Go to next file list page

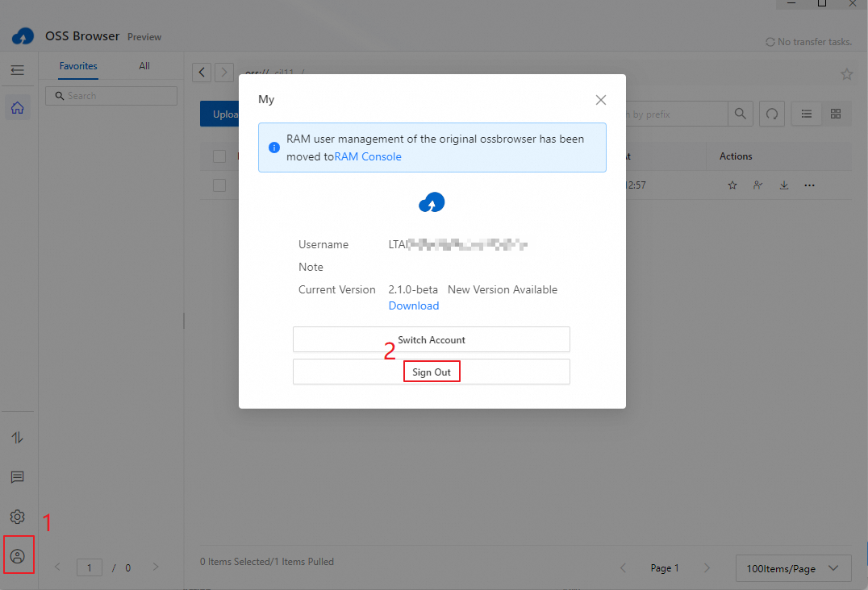(x=707, y=568)
